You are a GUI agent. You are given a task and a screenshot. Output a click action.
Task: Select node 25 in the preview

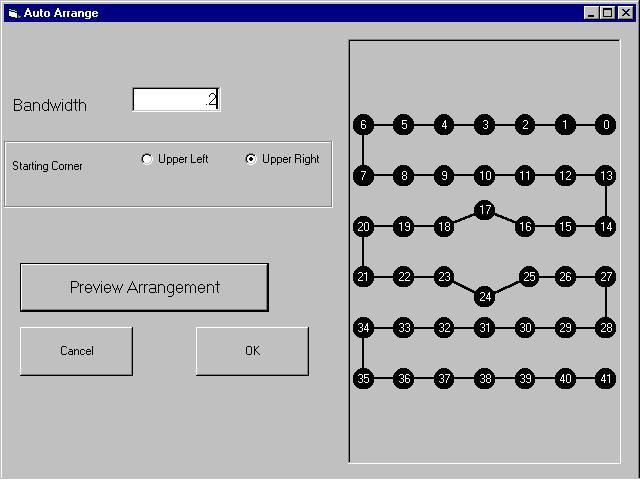[529, 277]
